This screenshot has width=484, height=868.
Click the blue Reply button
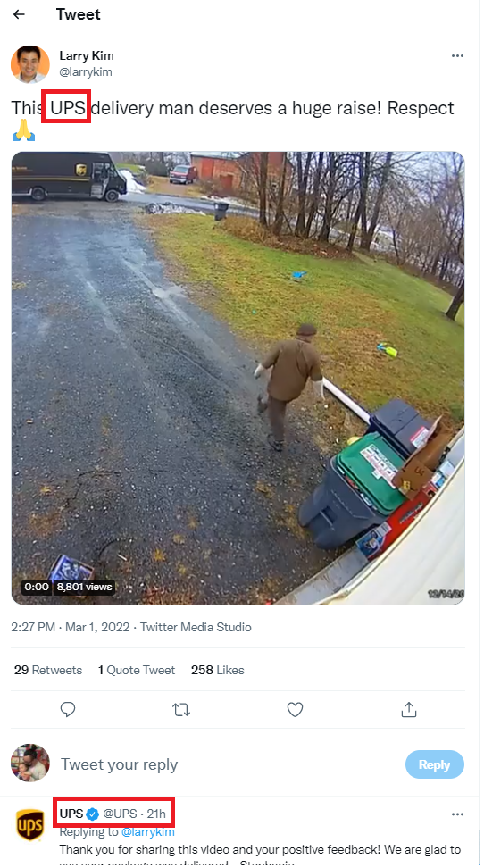pyautogui.click(x=434, y=764)
